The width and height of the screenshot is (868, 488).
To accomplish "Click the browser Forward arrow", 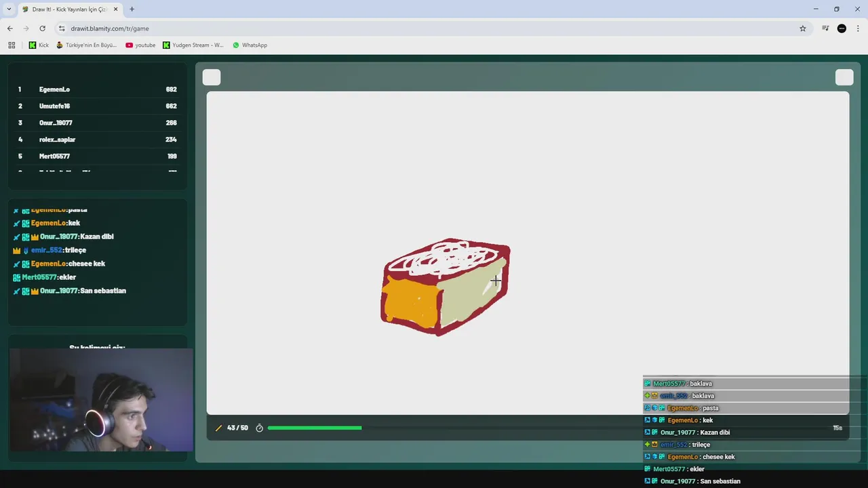I will click(26, 28).
